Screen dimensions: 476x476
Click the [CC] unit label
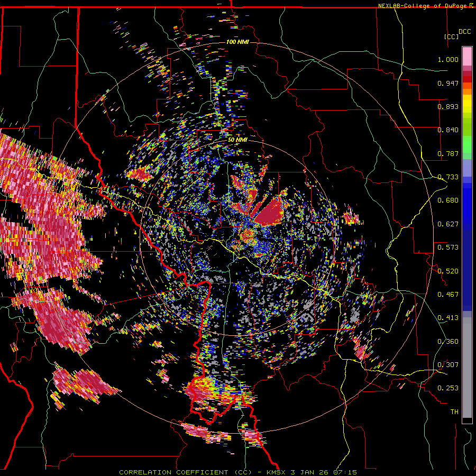(452, 36)
